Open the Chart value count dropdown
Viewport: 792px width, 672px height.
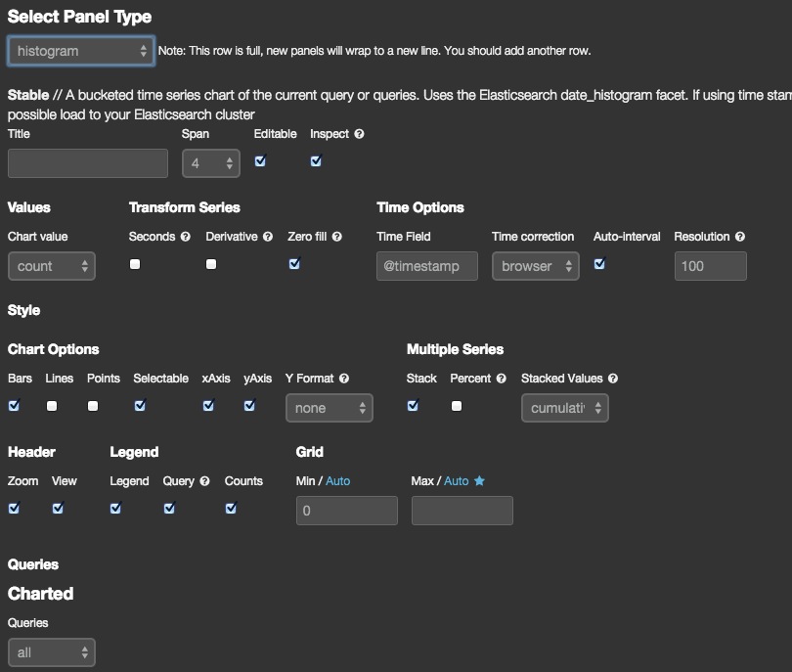point(51,266)
